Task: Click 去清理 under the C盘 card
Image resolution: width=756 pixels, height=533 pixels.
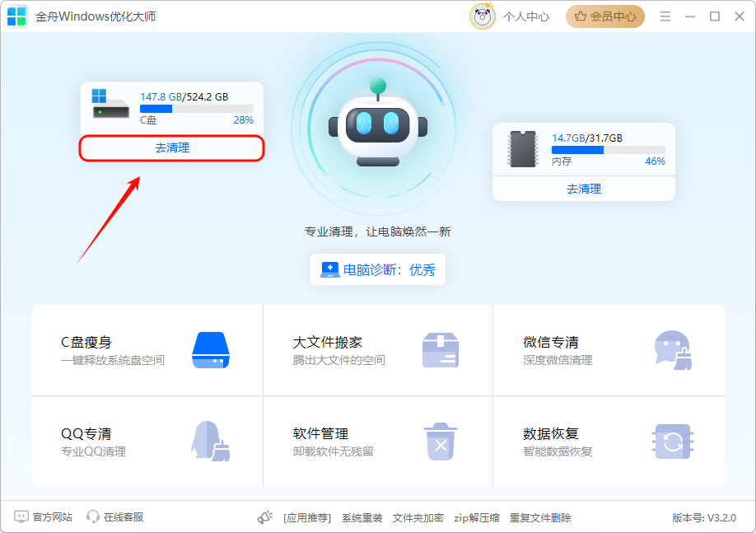Action: coord(172,147)
